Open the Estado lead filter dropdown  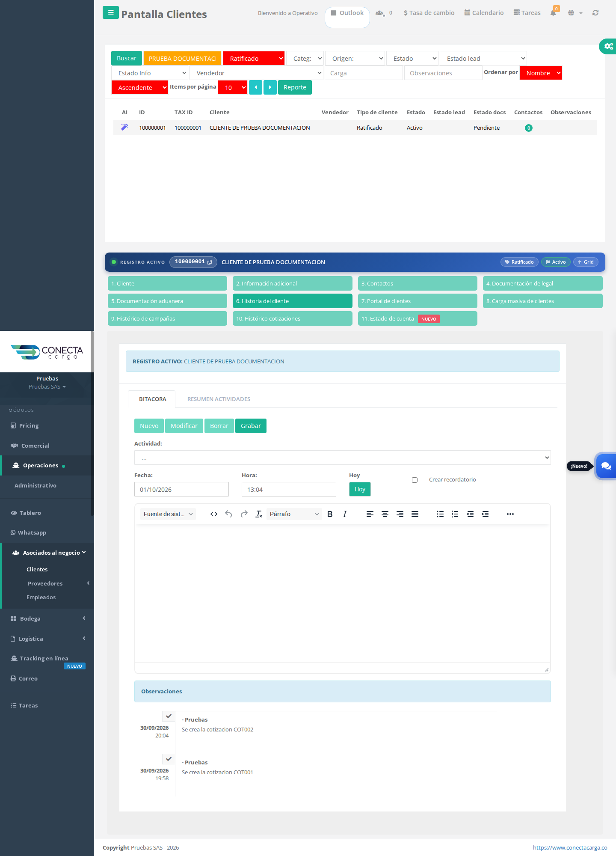483,58
